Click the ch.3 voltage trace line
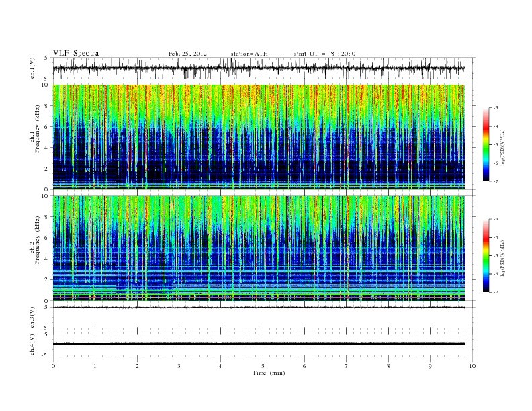The width and height of the screenshot is (532, 411). [259, 307]
